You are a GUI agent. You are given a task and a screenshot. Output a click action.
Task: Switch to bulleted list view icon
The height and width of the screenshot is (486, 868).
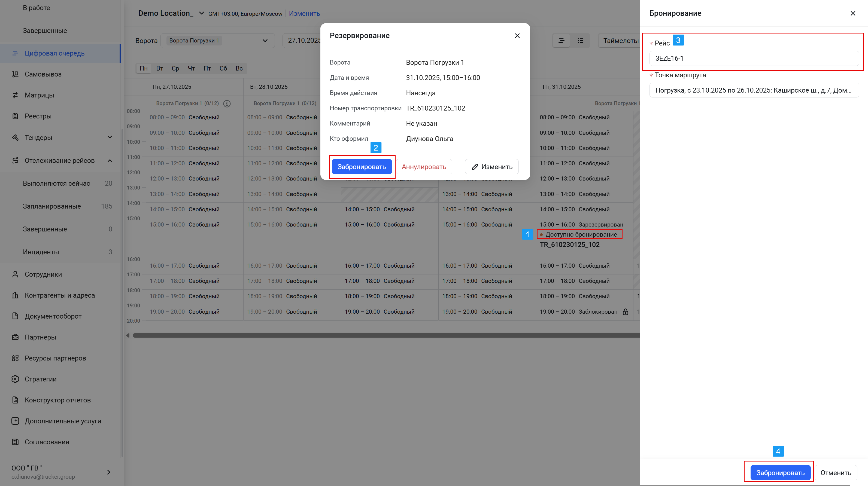[580, 41]
